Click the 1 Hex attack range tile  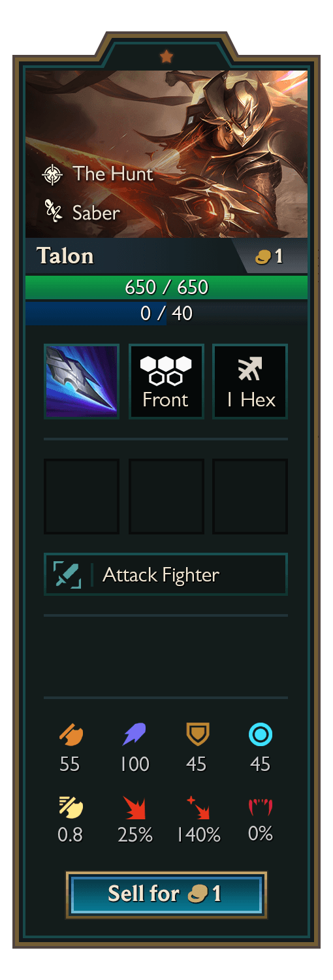250,382
